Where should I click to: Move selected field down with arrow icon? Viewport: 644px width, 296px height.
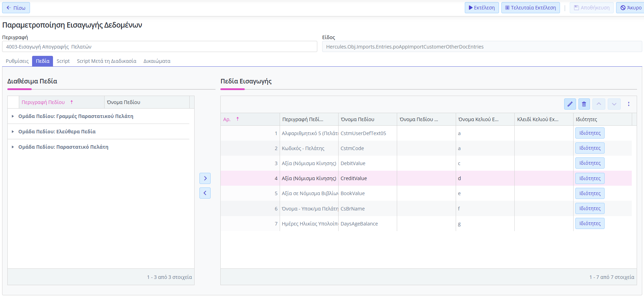pos(614,104)
